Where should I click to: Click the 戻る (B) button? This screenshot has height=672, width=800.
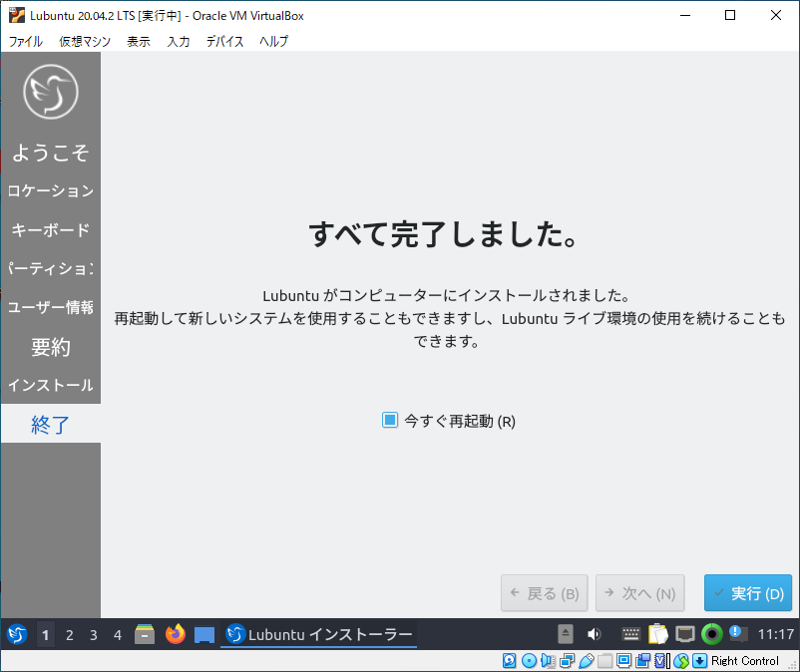[545, 593]
